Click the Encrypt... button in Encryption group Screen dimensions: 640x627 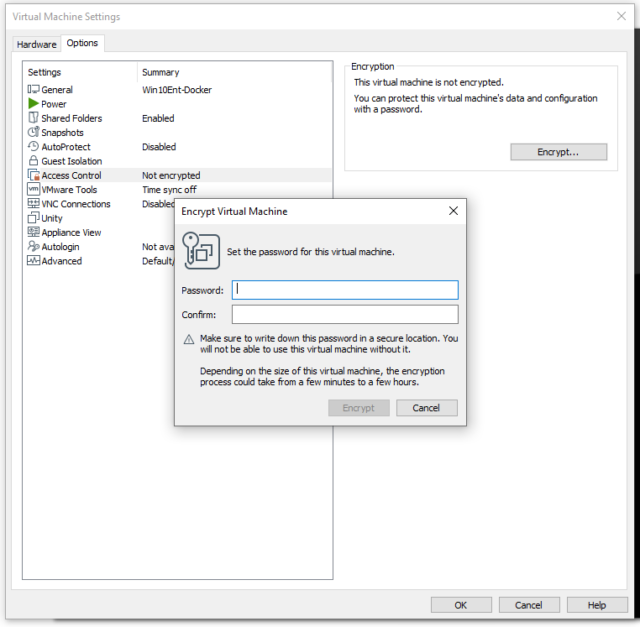click(558, 152)
